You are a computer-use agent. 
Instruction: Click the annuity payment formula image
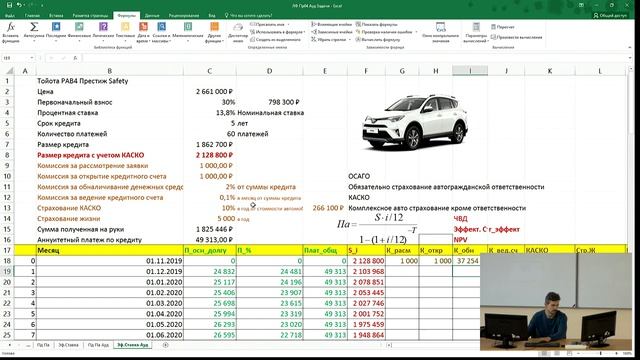click(378, 229)
